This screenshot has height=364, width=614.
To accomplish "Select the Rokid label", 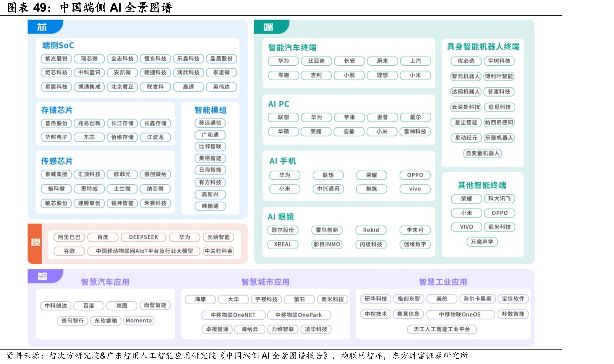I will (371, 230).
